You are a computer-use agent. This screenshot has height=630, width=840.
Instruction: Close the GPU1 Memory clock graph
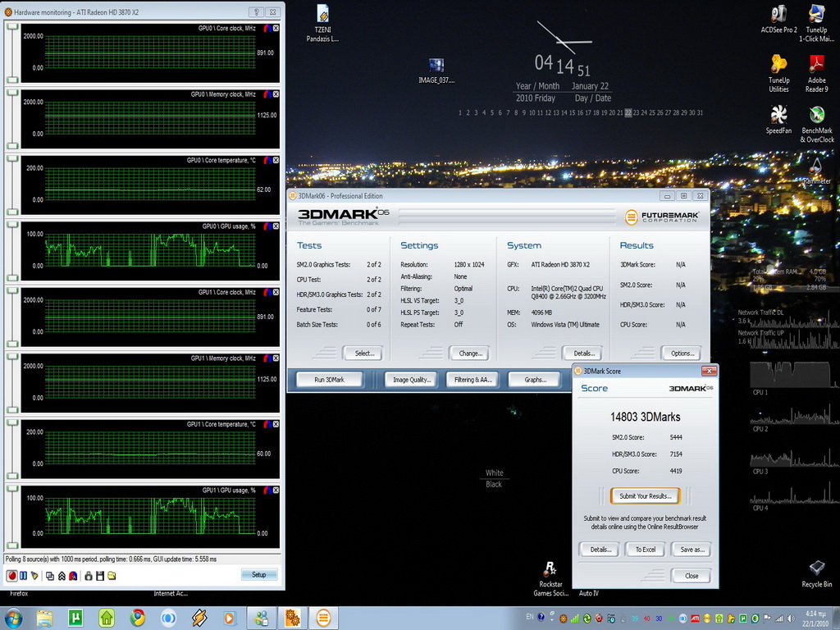pos(276,358)
